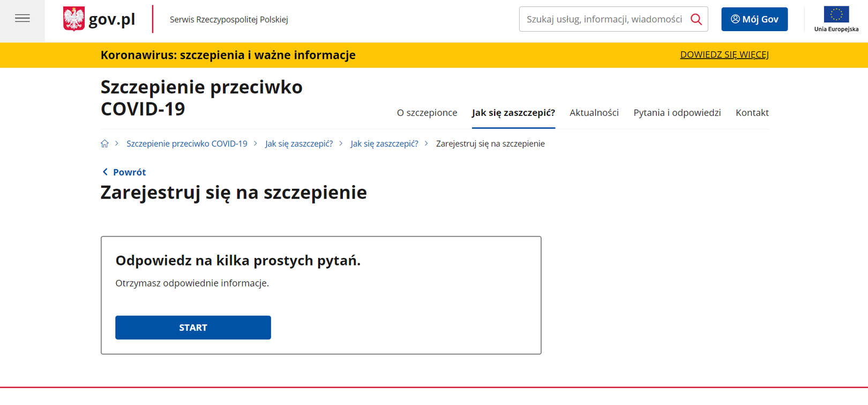
Task: Click the Polish eagle emblem logo
Action: point(74,19)
